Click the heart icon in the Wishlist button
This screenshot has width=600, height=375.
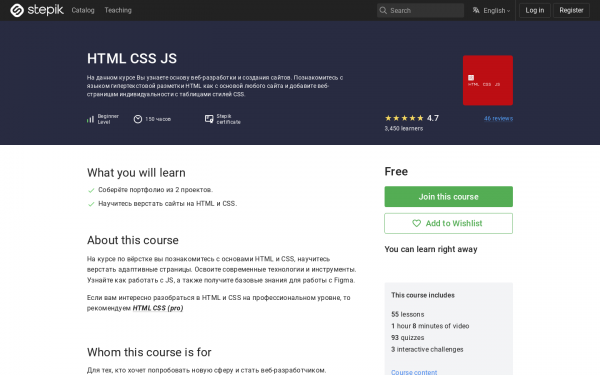(x=416, y=223)
